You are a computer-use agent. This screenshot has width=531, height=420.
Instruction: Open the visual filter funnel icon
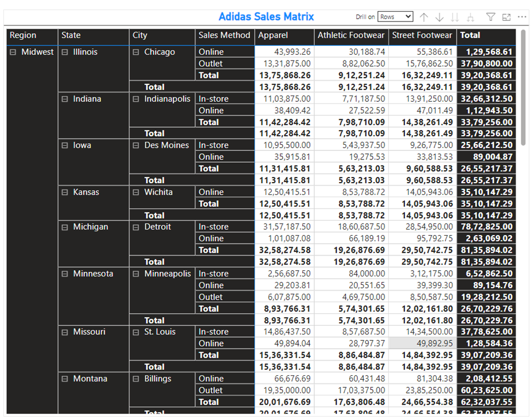click(x=490, y=17)
